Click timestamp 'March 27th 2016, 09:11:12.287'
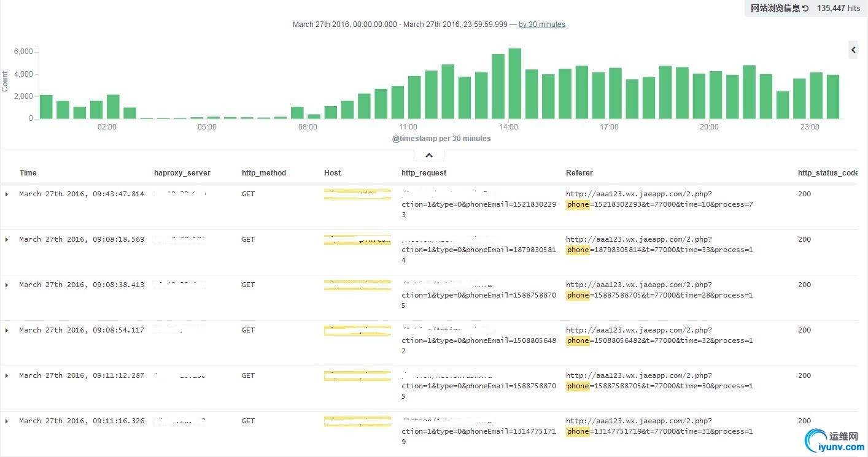 pyautogui.click(x=82, y=375)
